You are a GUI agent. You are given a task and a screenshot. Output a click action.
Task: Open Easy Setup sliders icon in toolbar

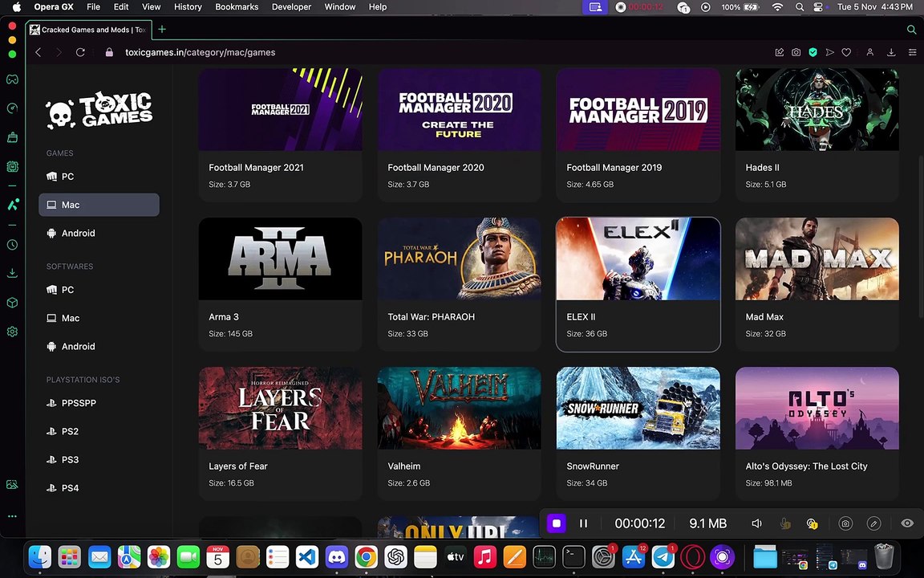(x=912, y=52)
